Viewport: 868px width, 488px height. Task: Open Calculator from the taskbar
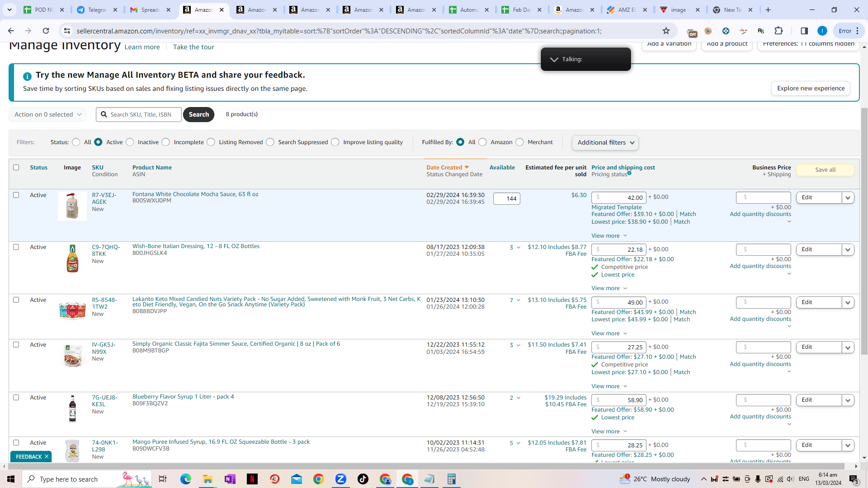(452, 479)
